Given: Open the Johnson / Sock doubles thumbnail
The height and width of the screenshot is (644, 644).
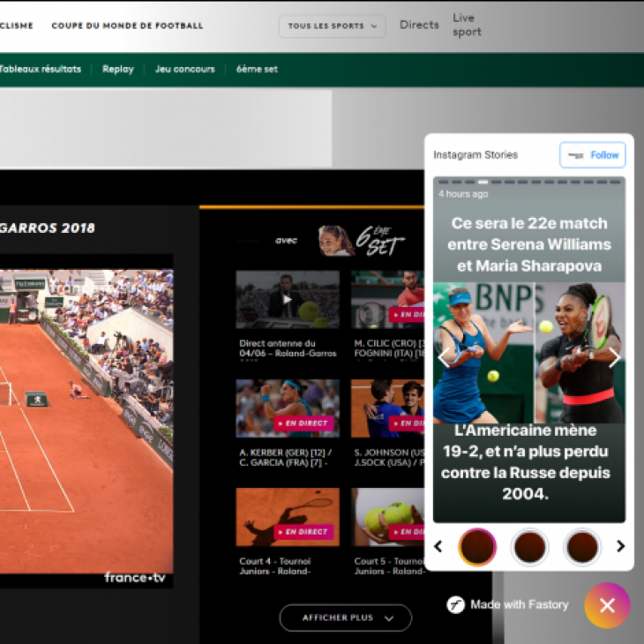Looking at the screenshot, I should pyautogui.click(x=387, y=408).
